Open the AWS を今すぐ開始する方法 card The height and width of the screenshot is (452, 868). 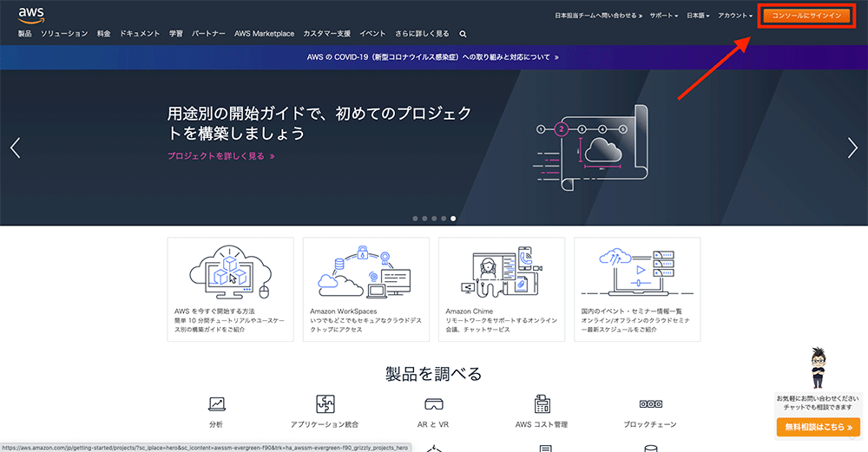(x=230, y=290)
